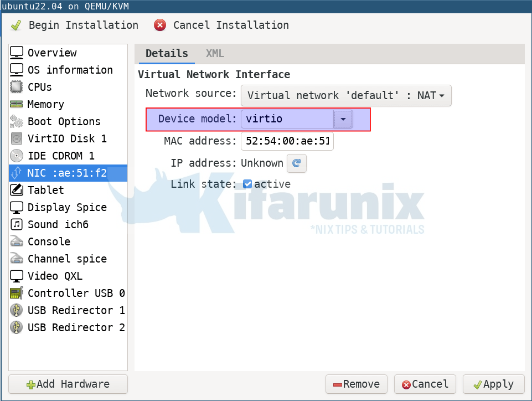Select IDE CDROM 1 entry
The image size is (532, 401).
68,156
